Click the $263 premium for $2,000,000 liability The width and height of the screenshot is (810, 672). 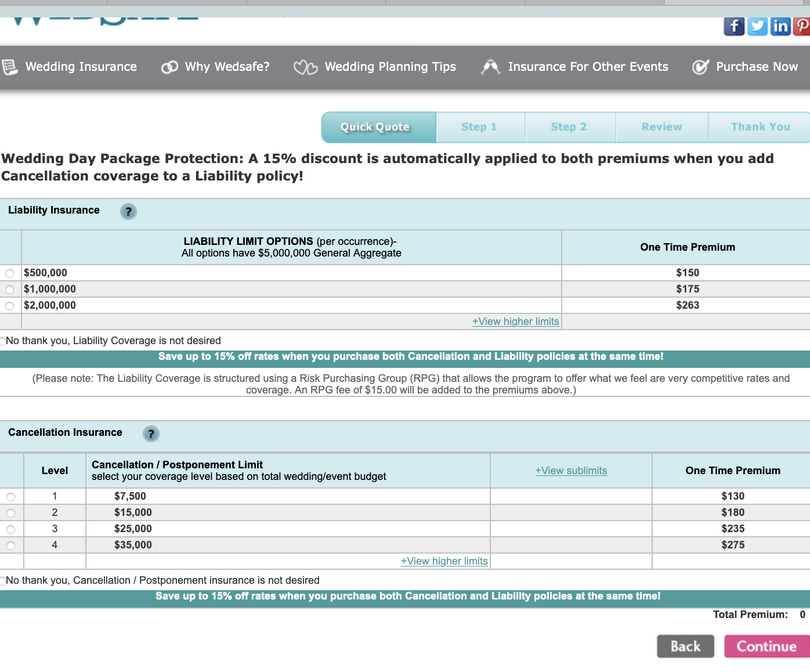click(x=688, y=305)
